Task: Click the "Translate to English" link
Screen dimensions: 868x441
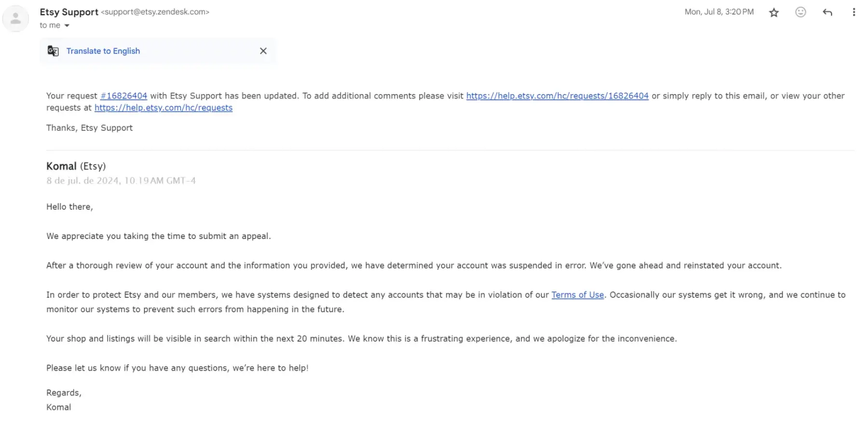Action: point(103,51)
